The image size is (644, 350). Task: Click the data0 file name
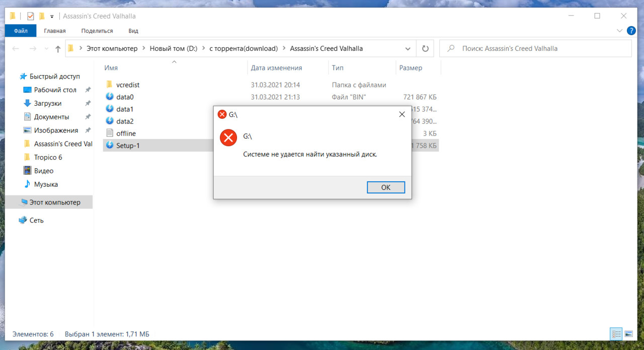[x=125, y=97]
